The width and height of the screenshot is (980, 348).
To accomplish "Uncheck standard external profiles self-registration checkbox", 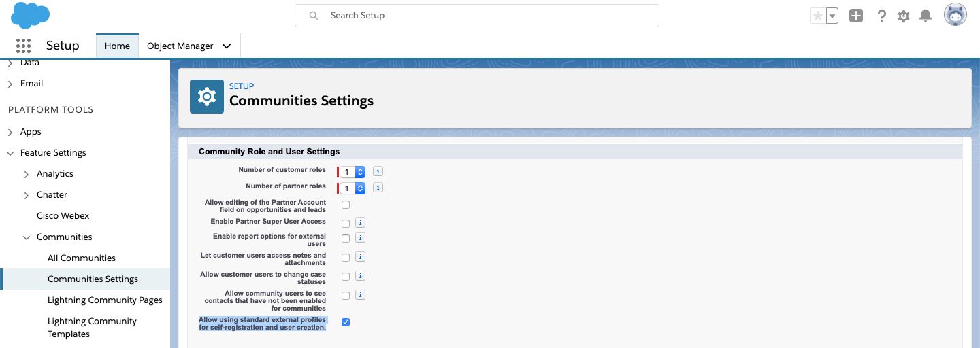I will 346,322.
